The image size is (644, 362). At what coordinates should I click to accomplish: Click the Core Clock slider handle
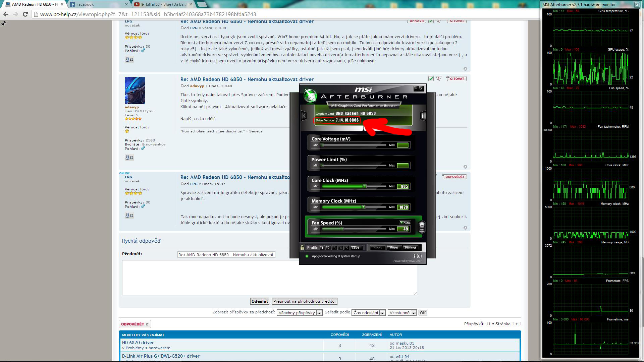pos(365,186)
